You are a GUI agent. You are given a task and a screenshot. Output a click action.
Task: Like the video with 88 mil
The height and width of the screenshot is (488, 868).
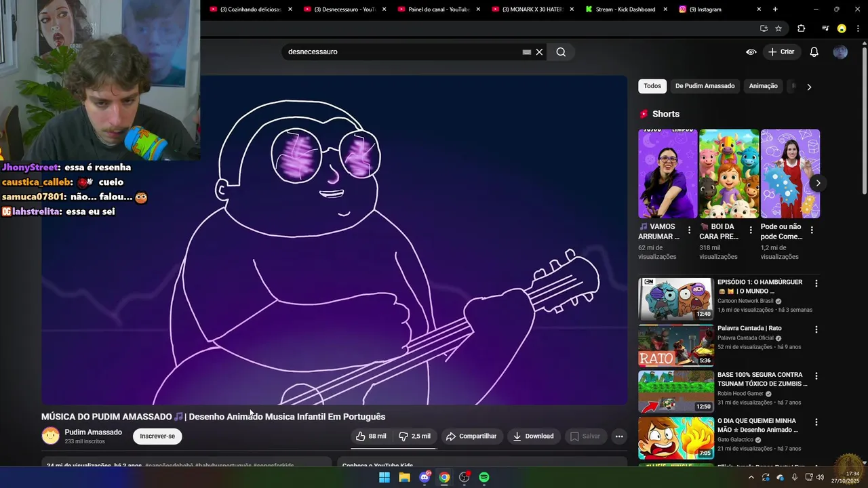pos(371,436)
